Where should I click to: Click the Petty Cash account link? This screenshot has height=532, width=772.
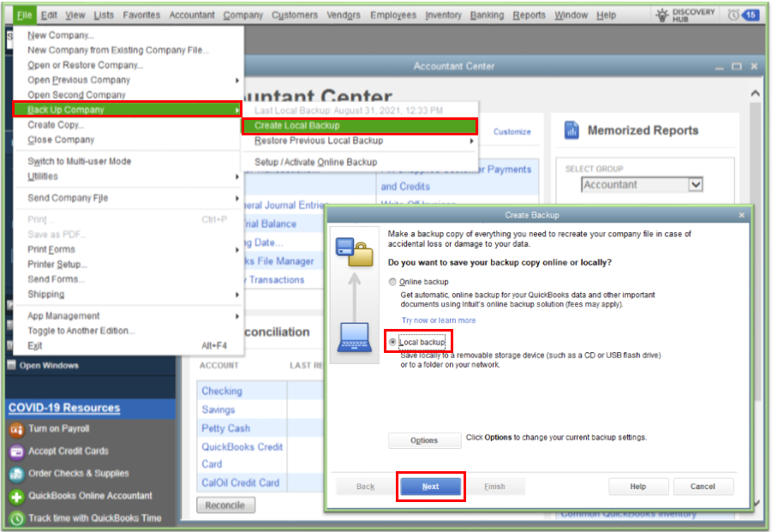tap(225, 428)
